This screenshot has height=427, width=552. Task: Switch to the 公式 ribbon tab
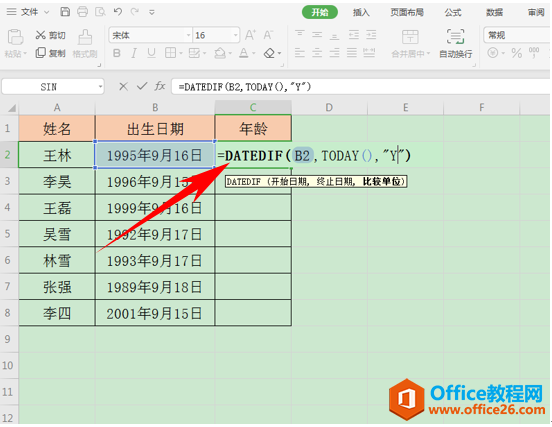coord(452,13)
